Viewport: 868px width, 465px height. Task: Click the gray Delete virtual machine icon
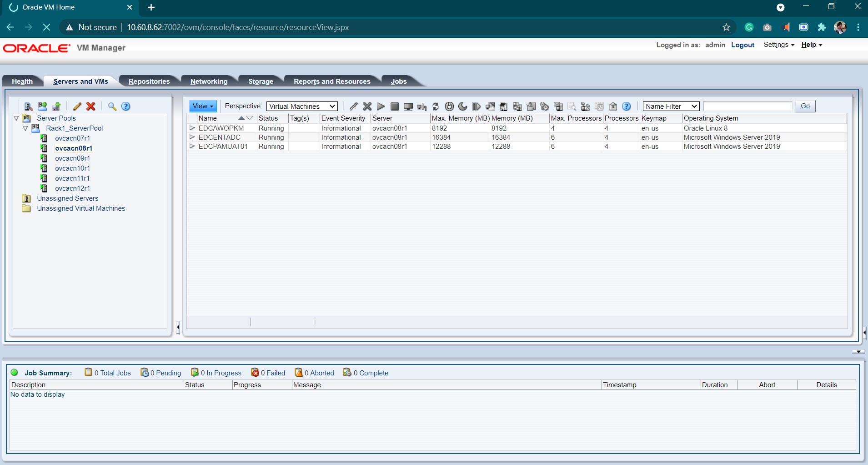[x=367, y=106]
